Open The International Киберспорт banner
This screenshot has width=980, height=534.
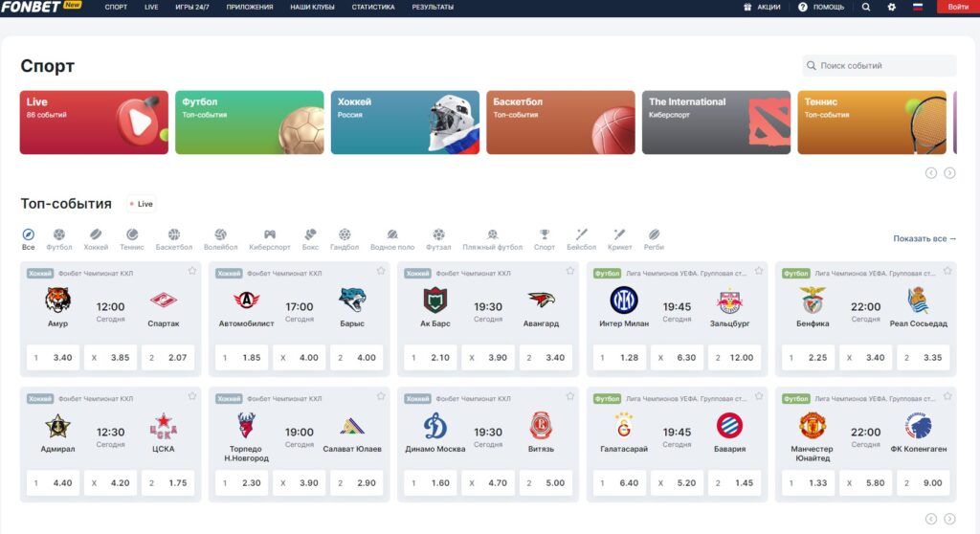tap(716, 122)
